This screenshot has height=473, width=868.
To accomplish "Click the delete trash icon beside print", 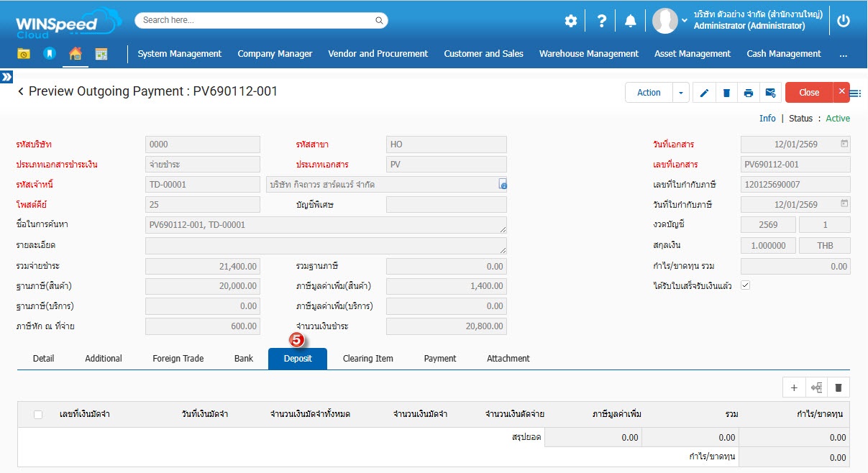I will coord(726,93).
